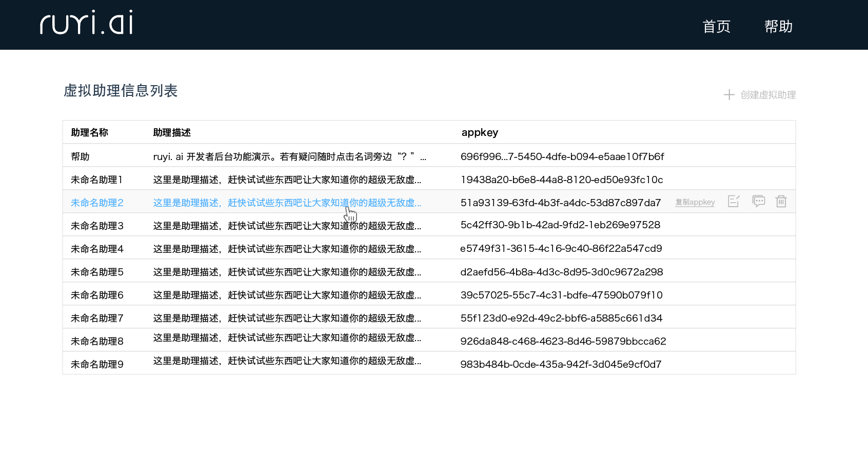This screenshot has height=476, width=868.
Task: Open assistant 未命名助理6
Action: point(97,295)
